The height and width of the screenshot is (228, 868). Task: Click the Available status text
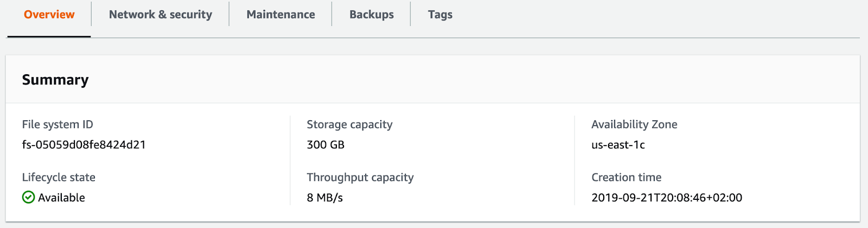point(61,198)
